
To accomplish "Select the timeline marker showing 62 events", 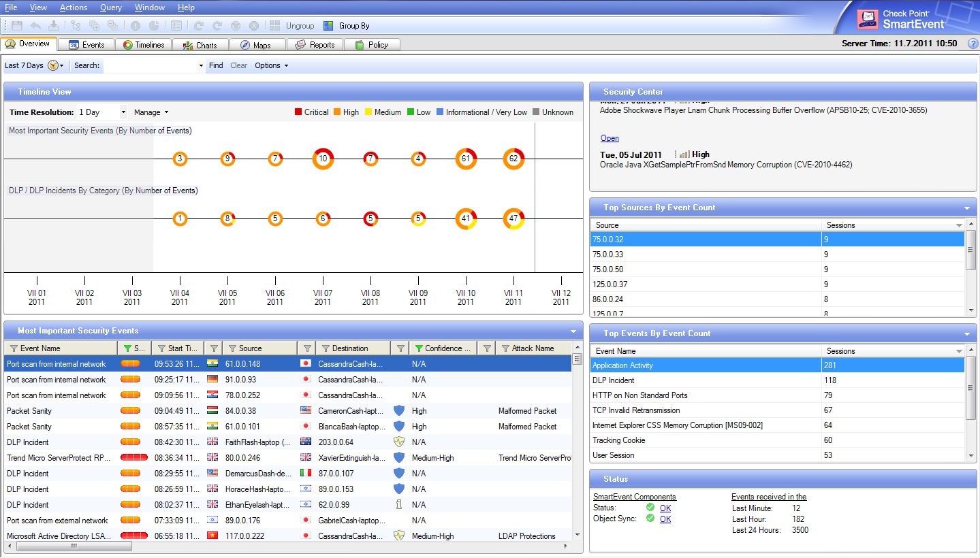I will [x=513, y=159].
